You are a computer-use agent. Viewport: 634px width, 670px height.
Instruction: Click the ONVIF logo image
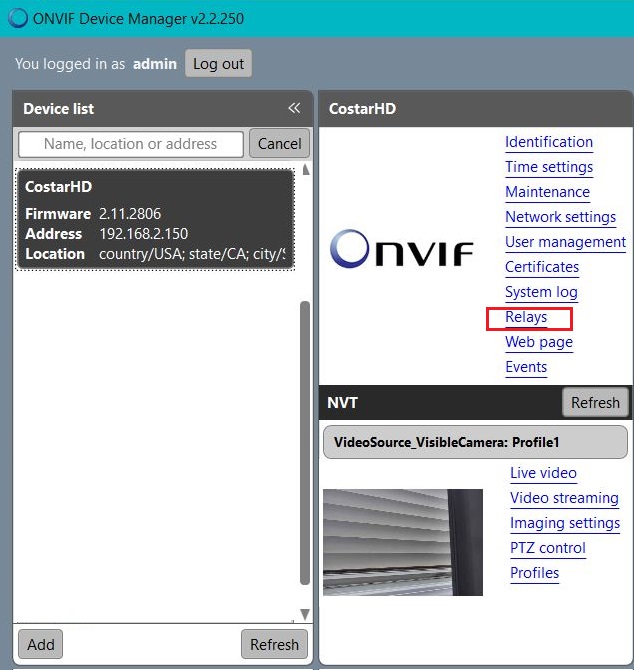click(402, 249)
